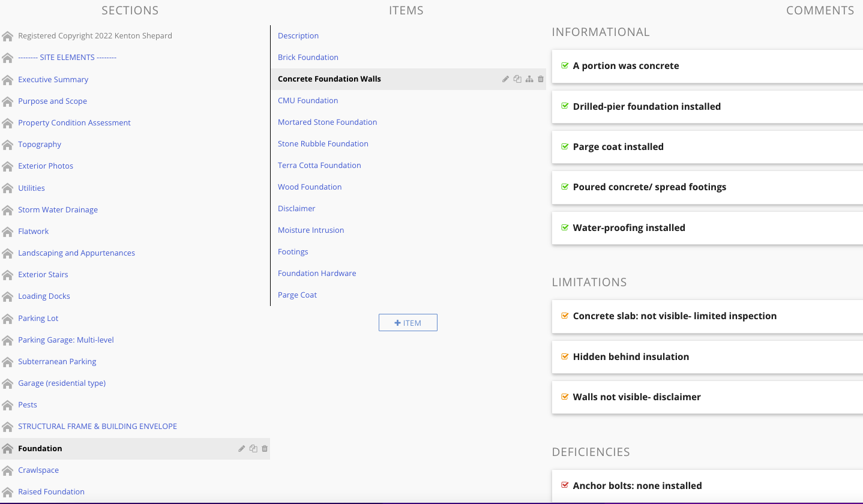This screenshot has height=504, width=863.
Task: Click the Water-proofing installed comment text
Action: pos(629,227)
